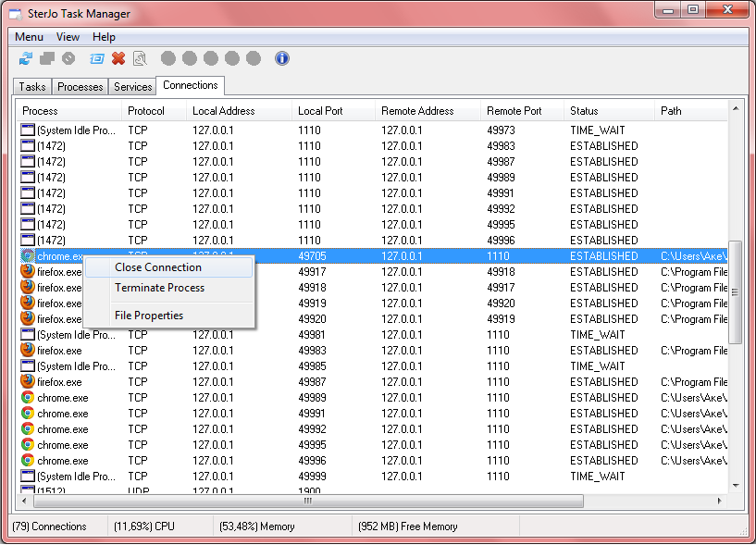Switch to the Services tab
756x545 pixels.
coord(132,87)
